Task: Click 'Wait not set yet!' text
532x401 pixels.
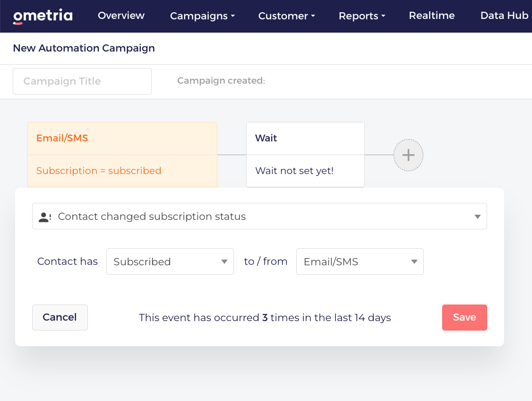Action: point(294,171)
